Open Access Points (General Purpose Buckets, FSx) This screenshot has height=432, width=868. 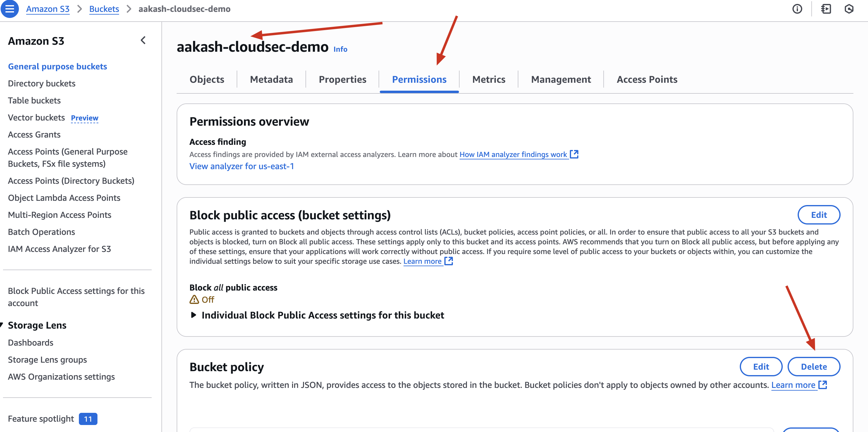coord(68,158)
